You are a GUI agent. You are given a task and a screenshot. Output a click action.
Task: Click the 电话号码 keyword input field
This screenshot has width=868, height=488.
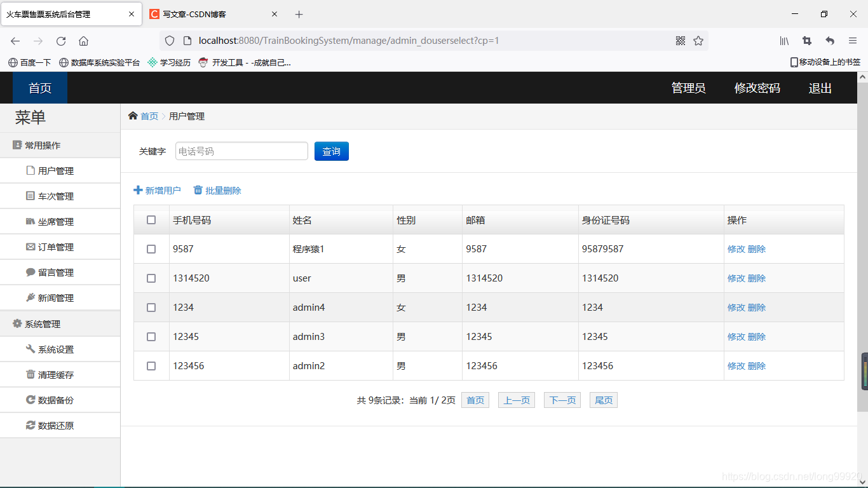(x=241, y=151)
